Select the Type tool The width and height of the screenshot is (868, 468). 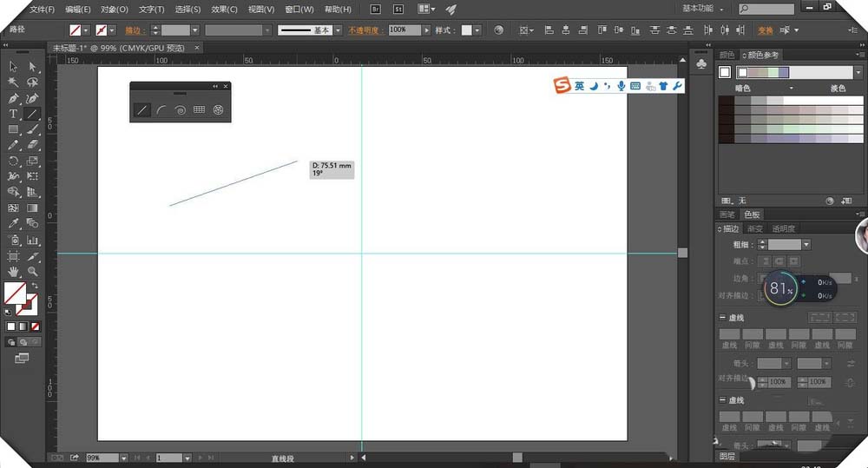14,114
